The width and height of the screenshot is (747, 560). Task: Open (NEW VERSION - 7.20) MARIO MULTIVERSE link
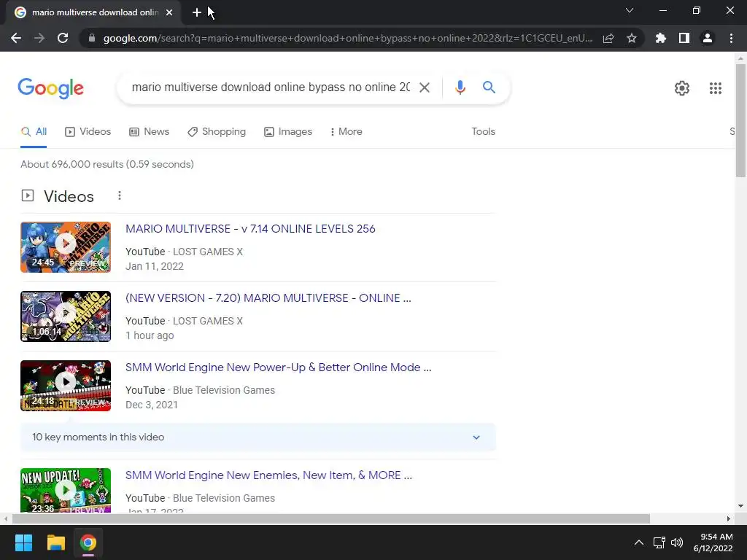[268, 298]
